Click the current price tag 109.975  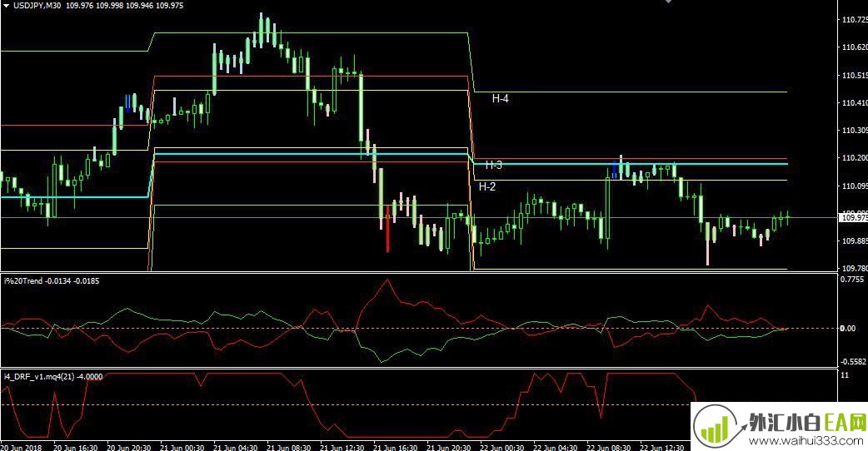[853, 218]
